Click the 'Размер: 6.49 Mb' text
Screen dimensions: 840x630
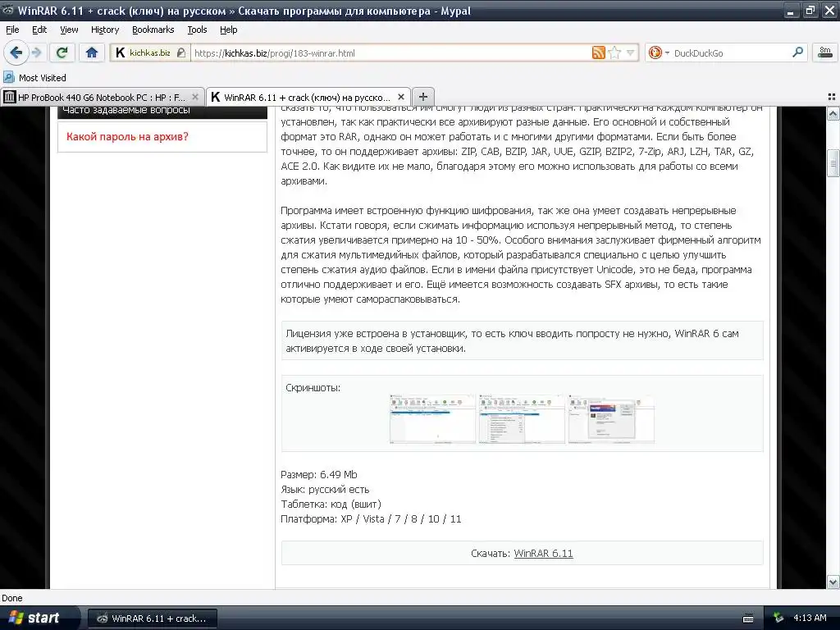tap(319, 474)
